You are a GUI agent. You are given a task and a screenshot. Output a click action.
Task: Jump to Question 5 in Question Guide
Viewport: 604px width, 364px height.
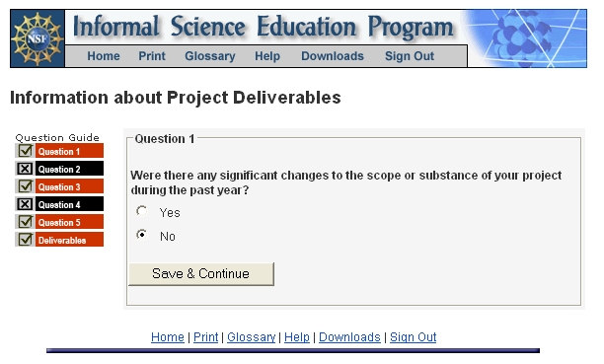69,222
